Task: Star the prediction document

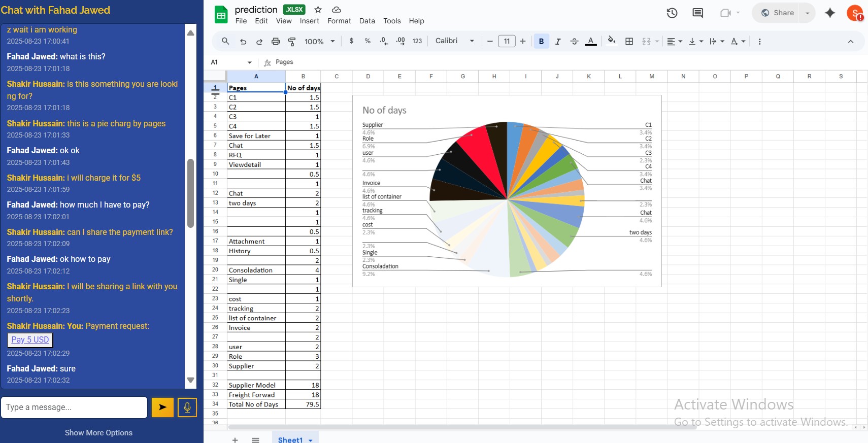Action: point(318,10)
